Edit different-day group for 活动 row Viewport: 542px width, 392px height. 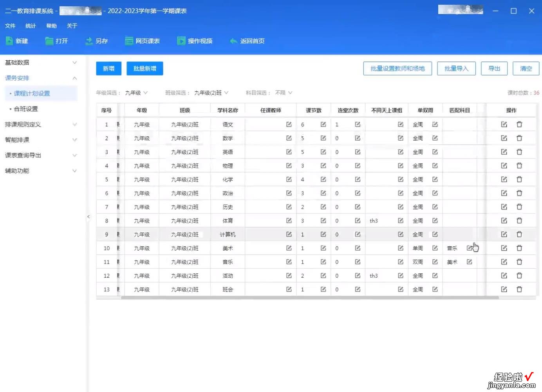click(401, 276)
